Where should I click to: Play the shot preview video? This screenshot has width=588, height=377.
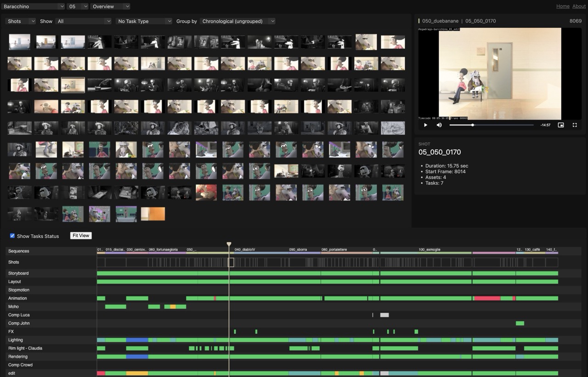pyautogui.click(x=425, y=125)
